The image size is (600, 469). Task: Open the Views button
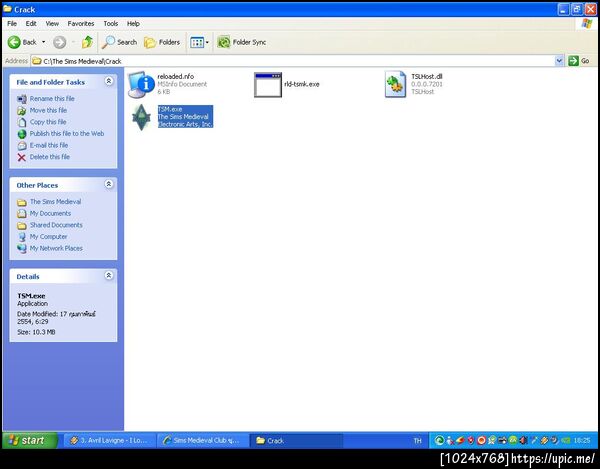pos(199,42)
